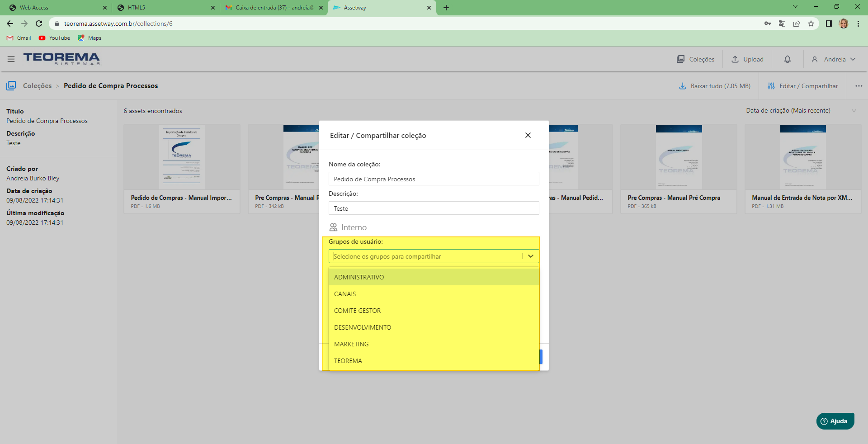Open the three-dots more options menu

point(859,86)
